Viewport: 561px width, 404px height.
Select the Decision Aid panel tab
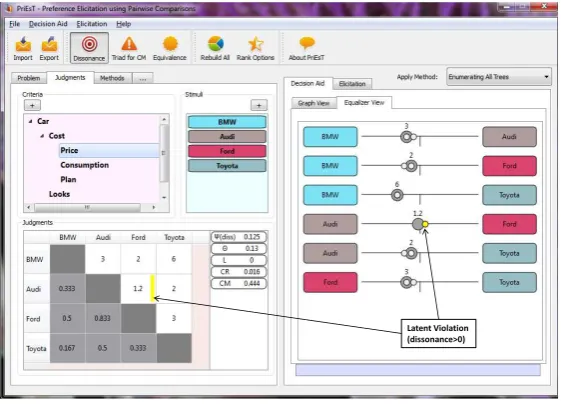click(308, 83)
